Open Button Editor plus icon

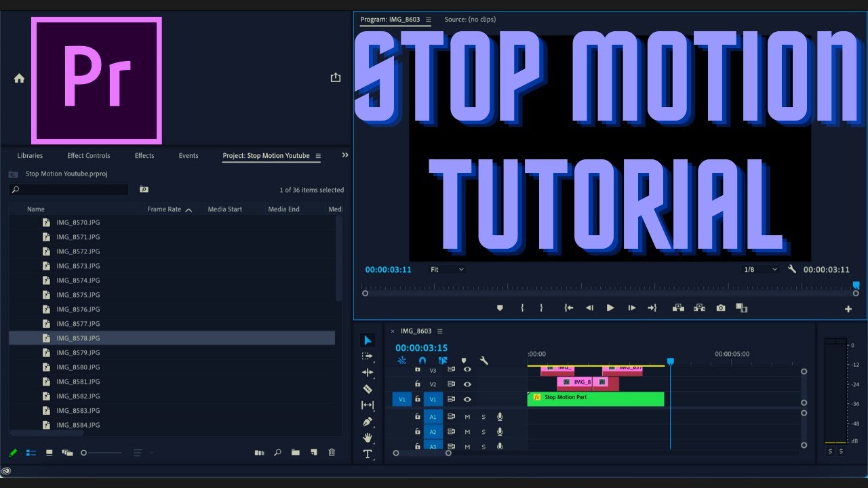tap(848, 309)
